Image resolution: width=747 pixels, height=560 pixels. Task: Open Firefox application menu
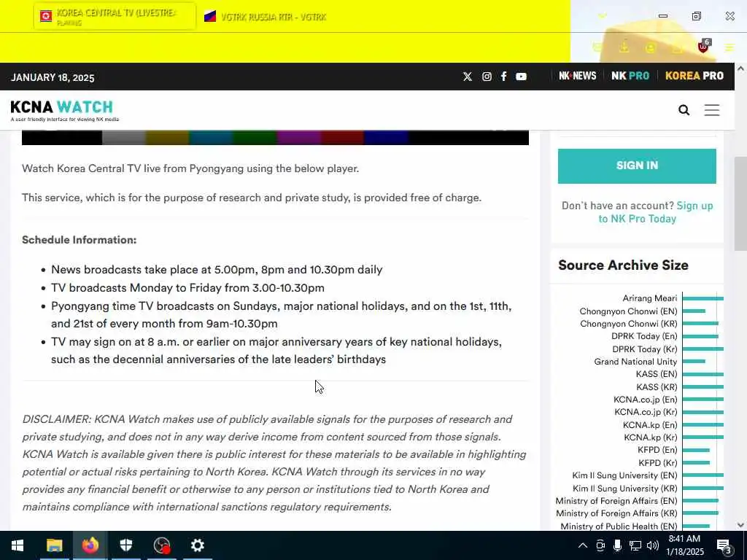729,47
